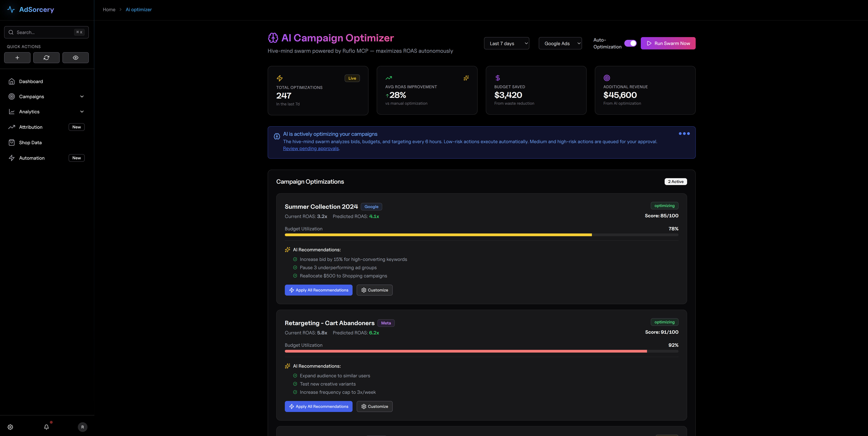868x436 pixels.
Task: Click the 2 Active badge
Action: (x=676, y=181)
